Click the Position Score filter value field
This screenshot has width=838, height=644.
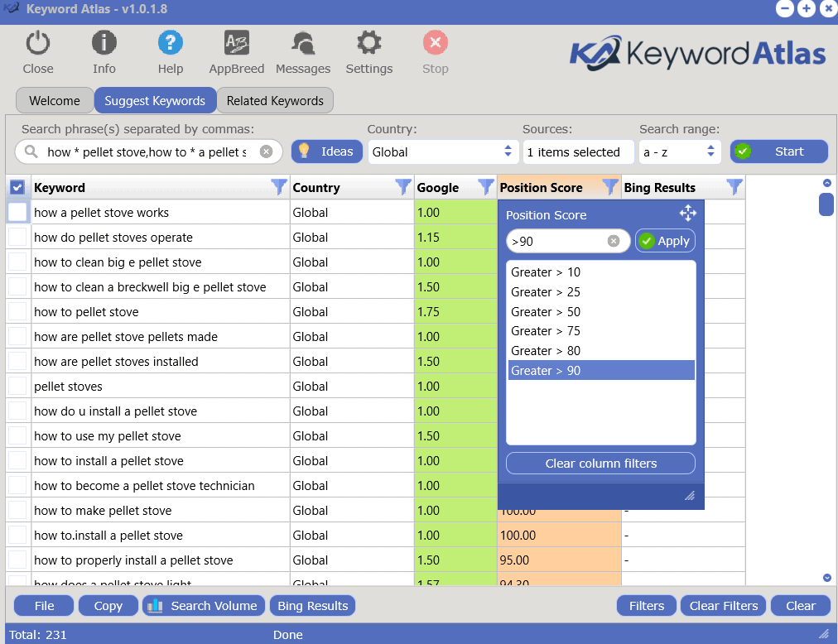pyautogui.click(x=557, y=241)
